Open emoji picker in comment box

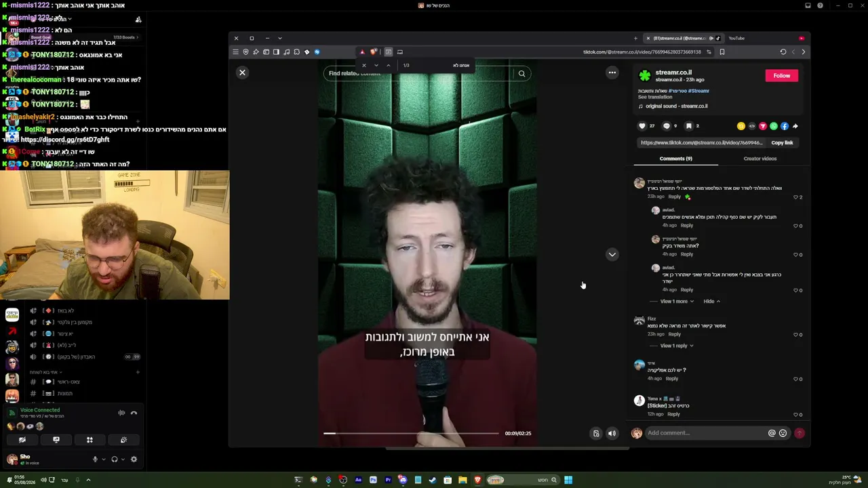coord(783,433)
